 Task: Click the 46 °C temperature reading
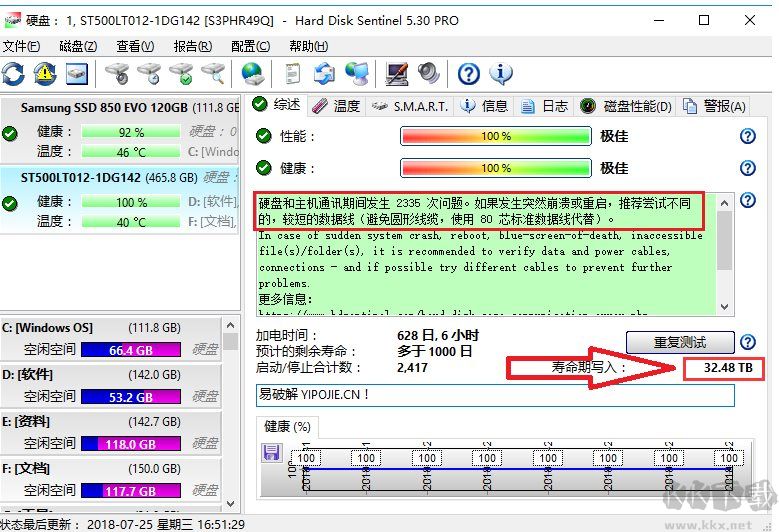pos(131,152)
